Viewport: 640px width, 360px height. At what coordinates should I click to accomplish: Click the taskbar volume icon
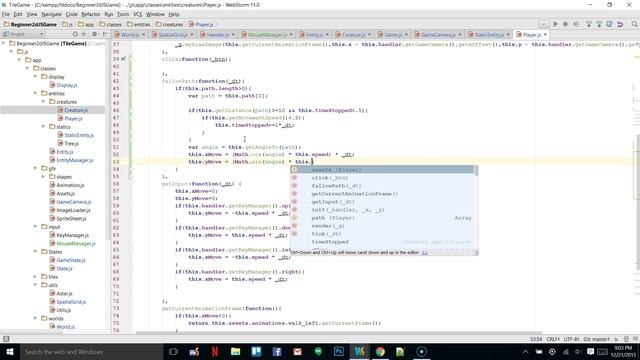tap(578, 351)
